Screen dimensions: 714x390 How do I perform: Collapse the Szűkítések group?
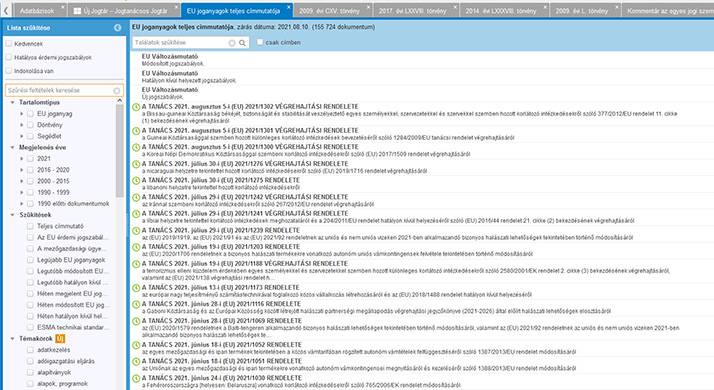13,215
